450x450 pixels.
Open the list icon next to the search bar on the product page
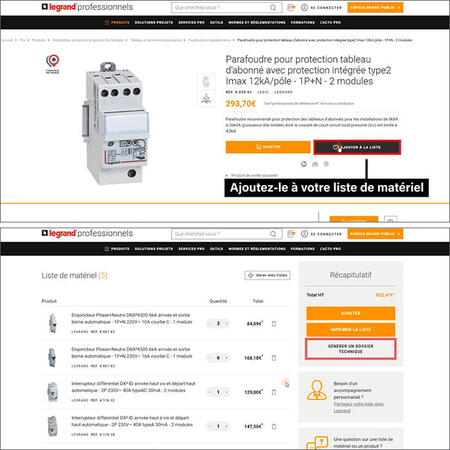[x=291, y=7]
